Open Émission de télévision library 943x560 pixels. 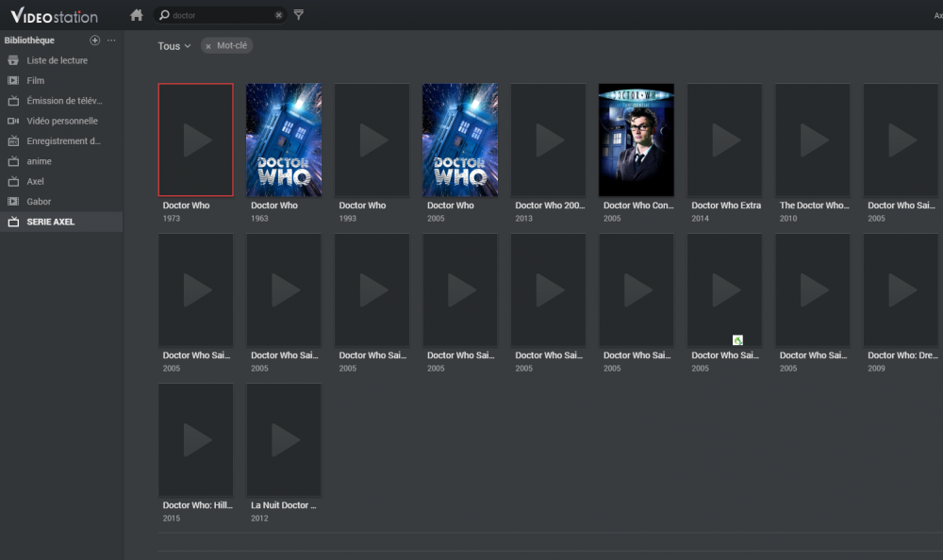(64, 101)
